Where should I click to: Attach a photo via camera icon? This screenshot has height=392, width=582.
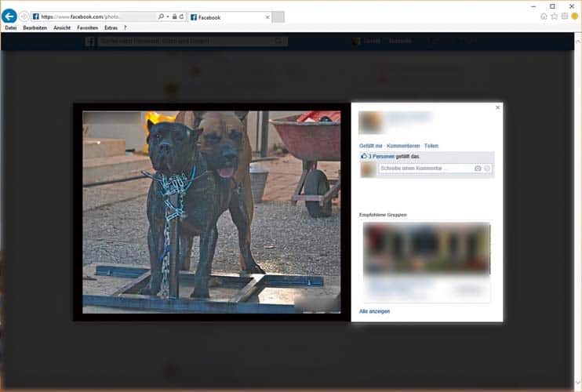pos(478,169)
